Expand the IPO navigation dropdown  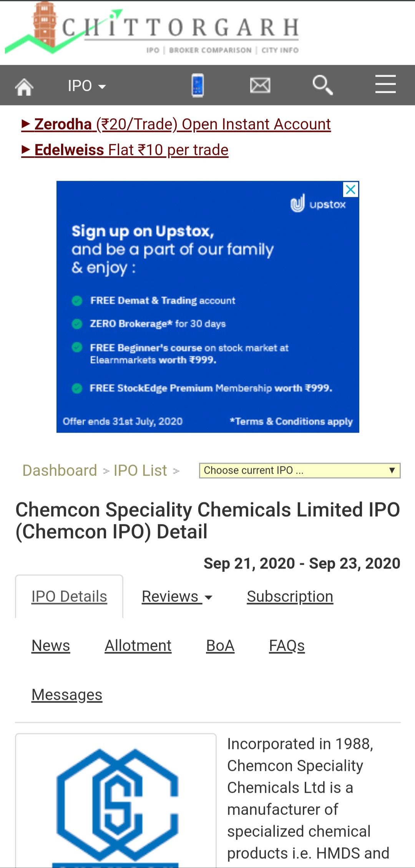(x=86, y=86)
